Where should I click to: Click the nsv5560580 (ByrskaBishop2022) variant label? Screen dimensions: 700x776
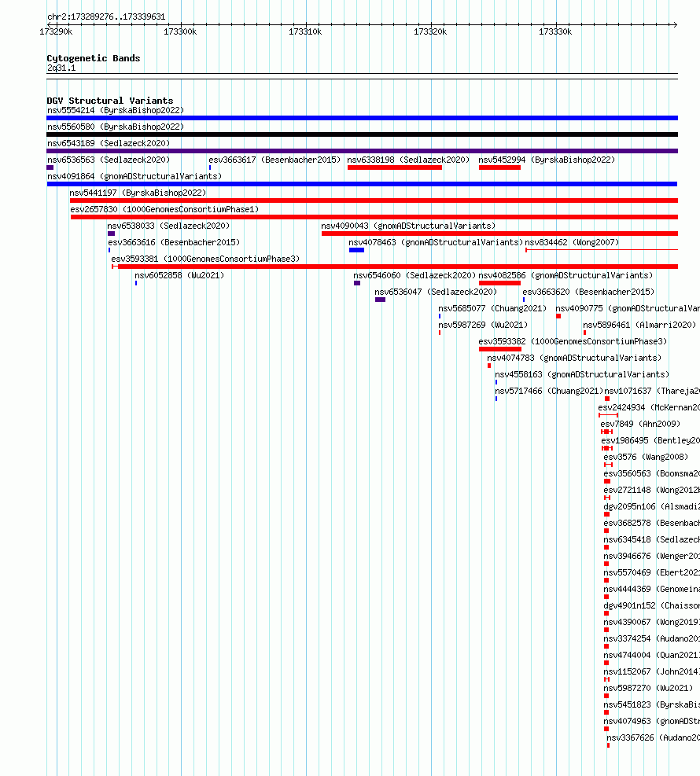pos(116,127)
